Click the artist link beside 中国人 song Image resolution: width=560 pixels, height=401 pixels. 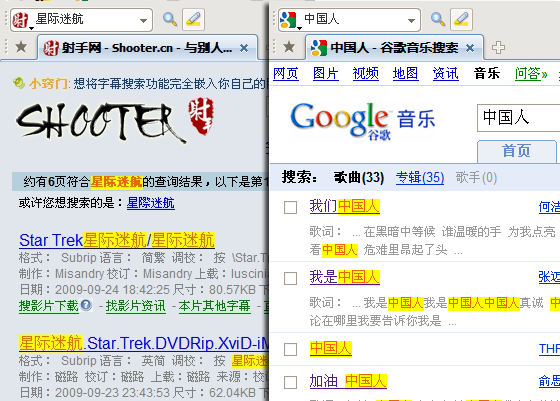(x=549, y=349)
